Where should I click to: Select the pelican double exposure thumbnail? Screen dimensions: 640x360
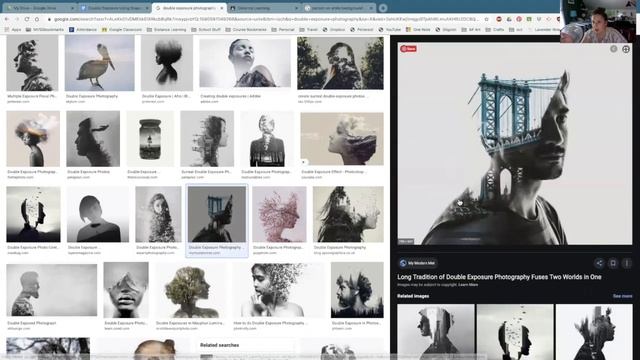pyautogui.click(x=100, y=63)
